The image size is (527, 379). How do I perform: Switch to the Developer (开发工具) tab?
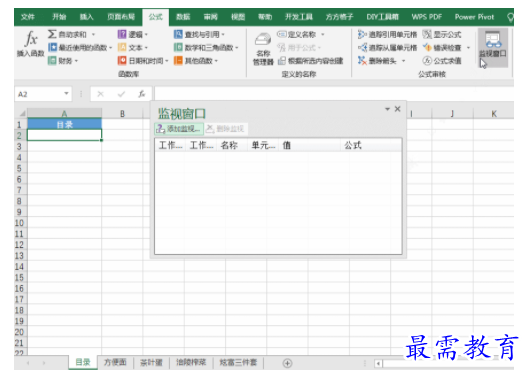299,17
